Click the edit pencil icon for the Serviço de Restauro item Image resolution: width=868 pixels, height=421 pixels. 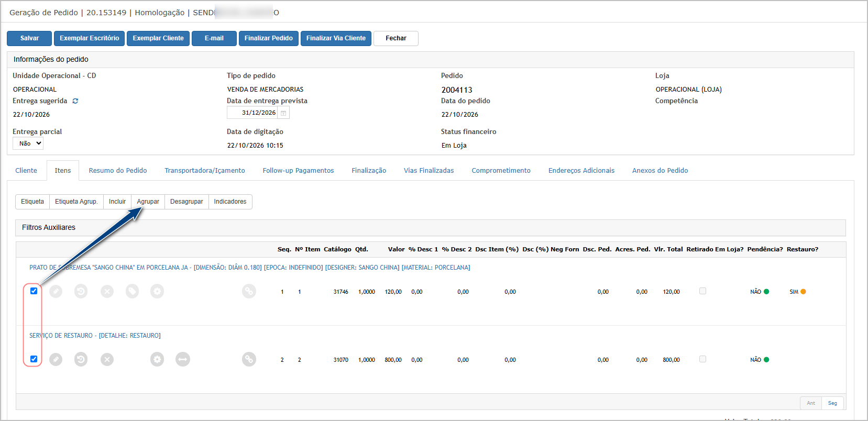[56, 359]
